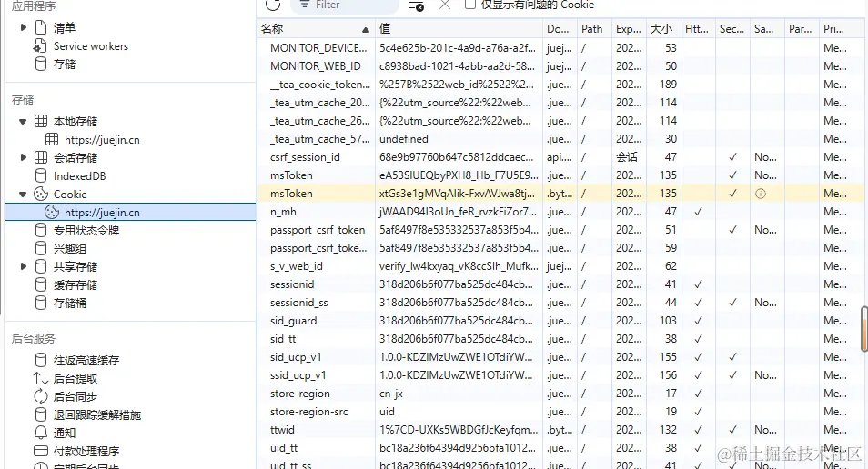This screenshot has width=868, height=469.
Task: Open the IndexedDB tree entry label
Action: pyautogui.click(x=79, y=176)
